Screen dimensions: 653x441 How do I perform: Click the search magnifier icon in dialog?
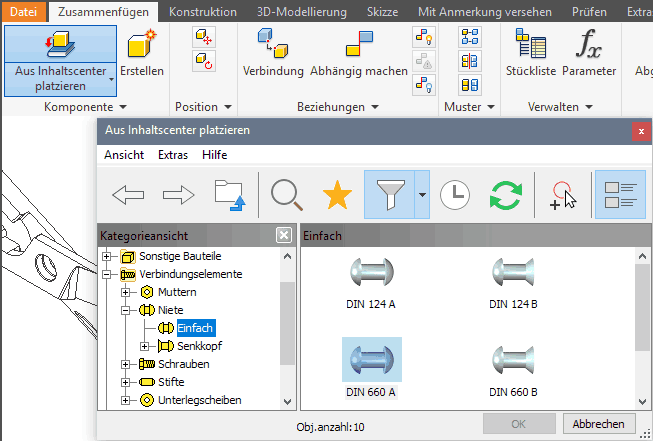(285, 194)
